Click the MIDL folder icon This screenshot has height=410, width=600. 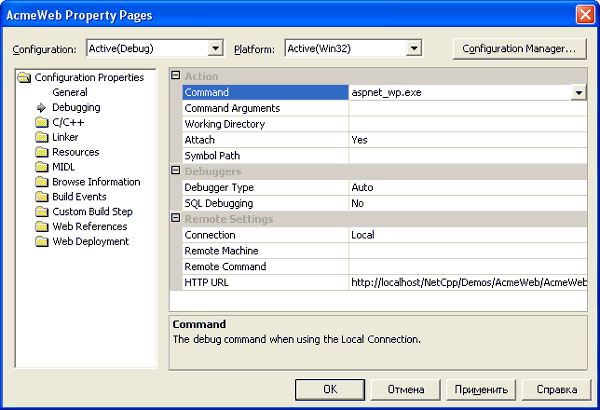click(x=42, y=167)
